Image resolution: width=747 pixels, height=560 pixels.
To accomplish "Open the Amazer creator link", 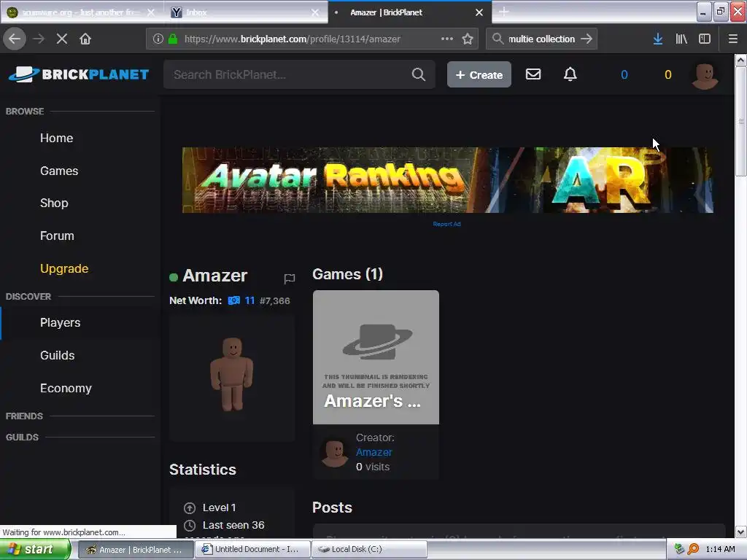I will click(374, 452).
